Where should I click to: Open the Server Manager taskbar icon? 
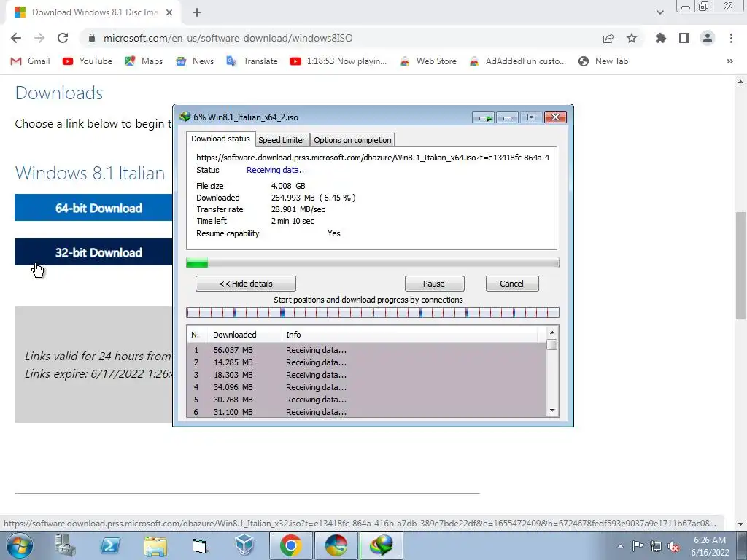[65, 545]
